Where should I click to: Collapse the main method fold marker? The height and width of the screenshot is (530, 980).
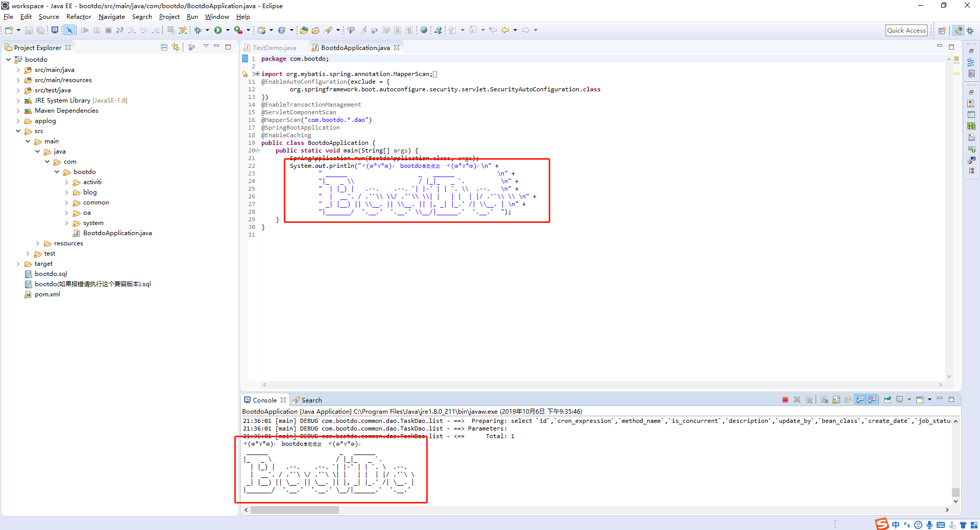click(257, 150)
